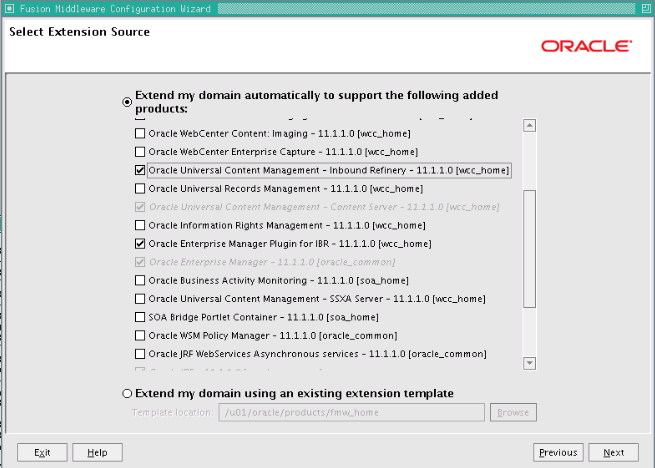Check Oracle WebCenter Content: Imaging checkbox
This screenshot has height=468, width=655.
tap(140, 133)
